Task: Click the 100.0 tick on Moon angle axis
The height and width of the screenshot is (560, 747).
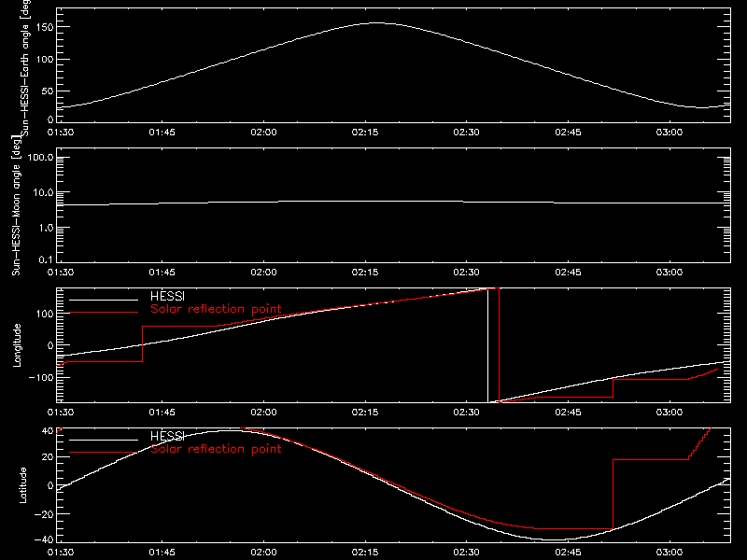Action: (40, 157)
